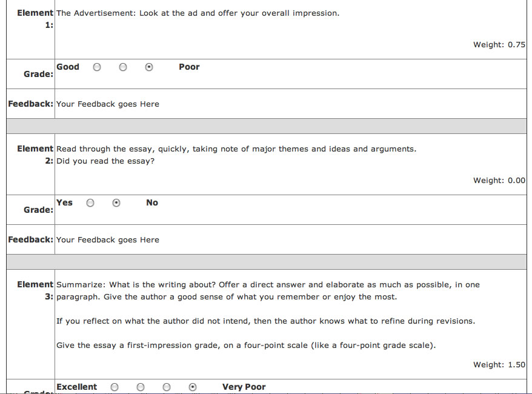Click the Weight 0.00 text for Element 2
Image resolution: width=532 pixels, height=394 pixels.
point(498,180)
